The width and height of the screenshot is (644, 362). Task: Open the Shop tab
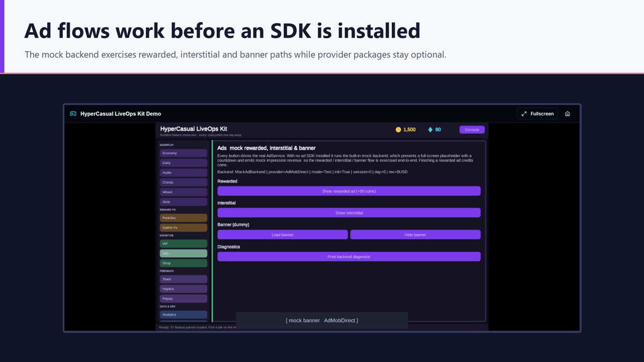(x=184, y=263)
